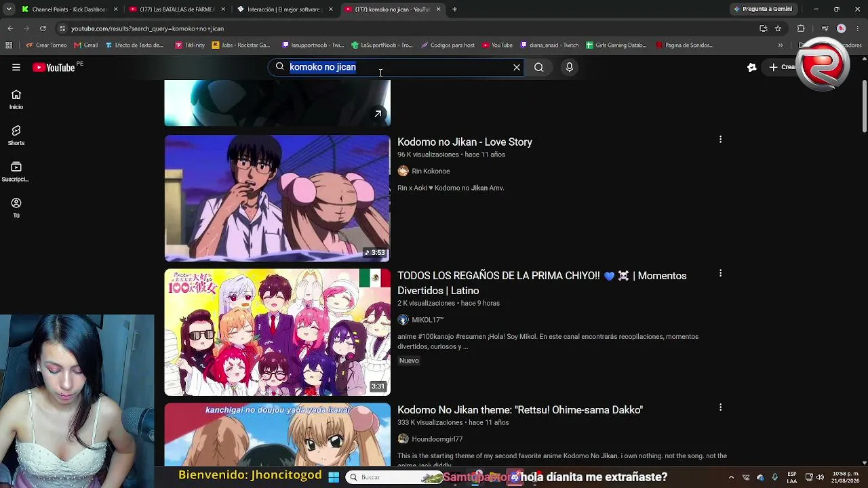Viewport: 868px width, 488px height.
Task: Open the Gmail bookmark
Action: click(x=86, y=45)
